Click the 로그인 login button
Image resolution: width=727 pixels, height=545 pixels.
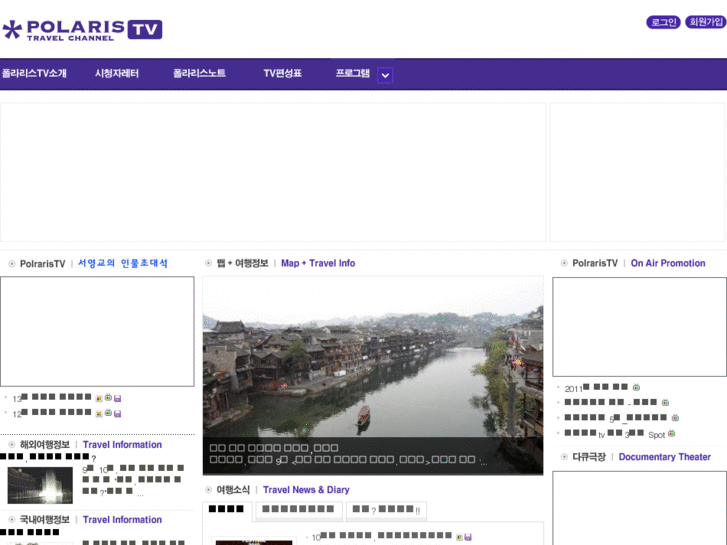coord(662,22)
